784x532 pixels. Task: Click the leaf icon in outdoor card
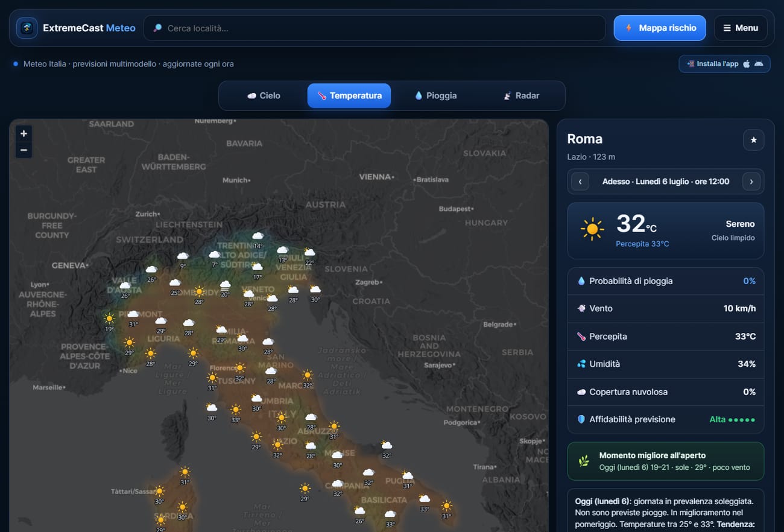(x=583, y=461)
